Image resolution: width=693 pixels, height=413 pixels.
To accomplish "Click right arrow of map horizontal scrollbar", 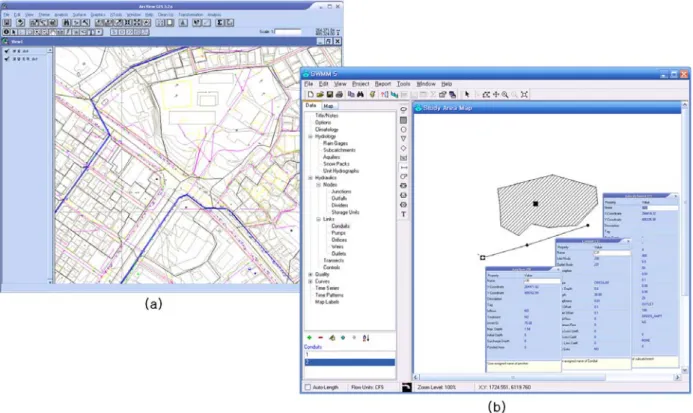I will pyautogui.click(x=678, y=377).
